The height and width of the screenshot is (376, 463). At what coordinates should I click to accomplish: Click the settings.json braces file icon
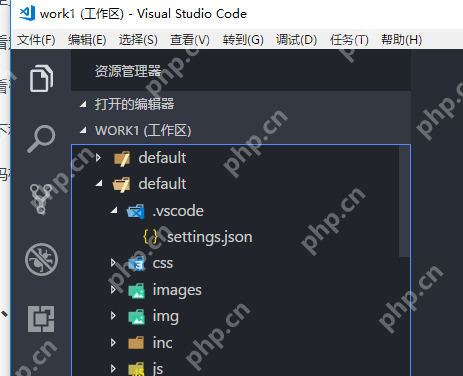(x=150, y=237)
